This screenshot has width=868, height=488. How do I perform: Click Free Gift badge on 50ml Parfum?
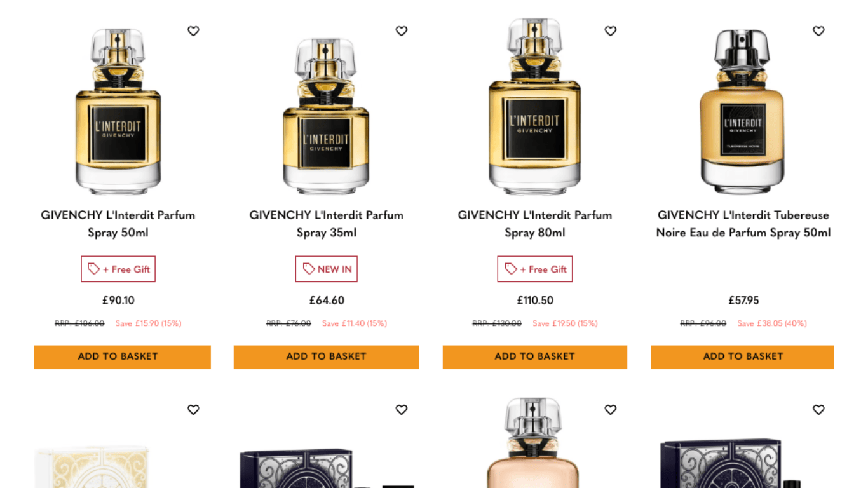click(x=118, y=269)
